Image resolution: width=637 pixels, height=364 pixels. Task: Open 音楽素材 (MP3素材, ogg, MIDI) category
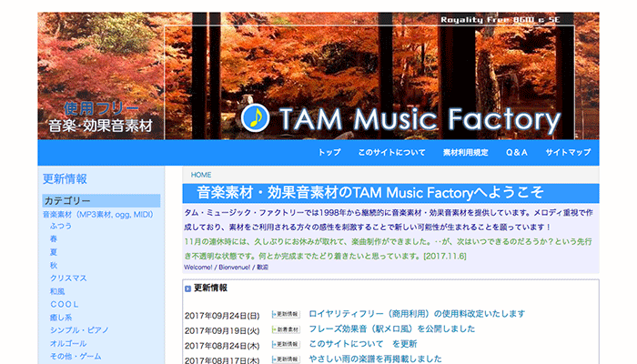coord(98,215)
